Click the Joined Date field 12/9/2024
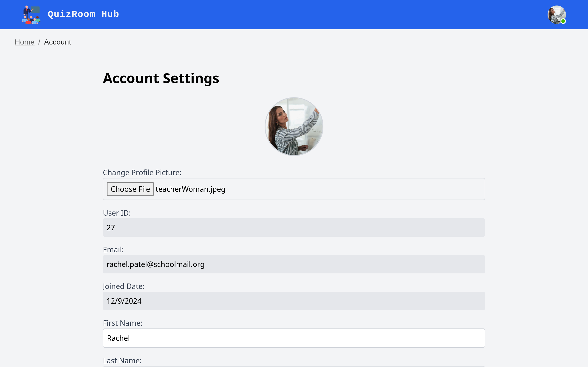588x367 pixels. (x=294, y=301)
